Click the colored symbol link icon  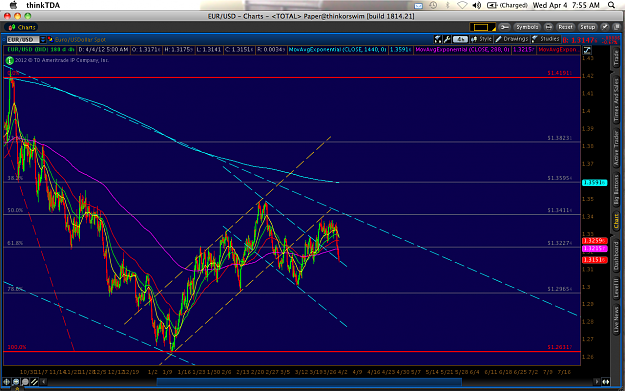(x=50, y=39)
